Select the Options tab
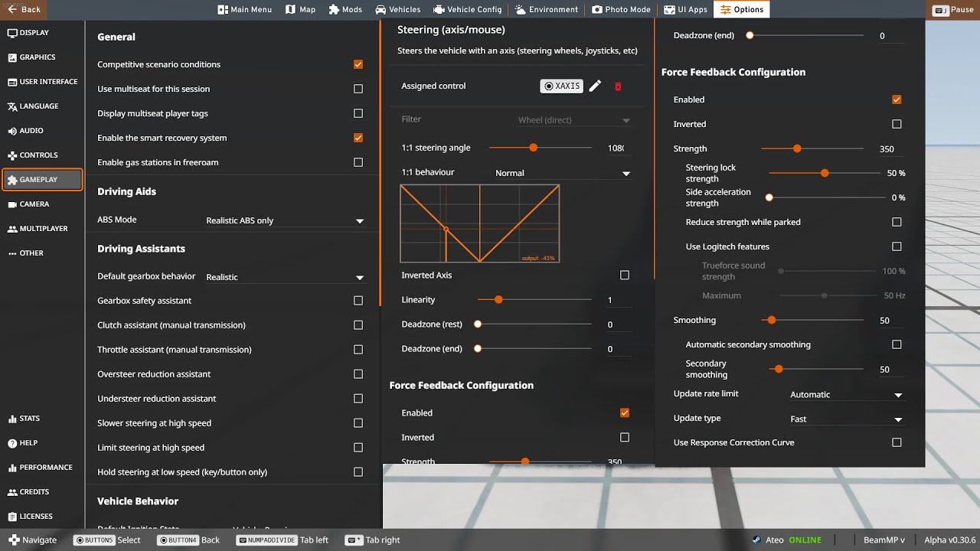The height and width of the screenshot is (551, 980). [741, 9]
